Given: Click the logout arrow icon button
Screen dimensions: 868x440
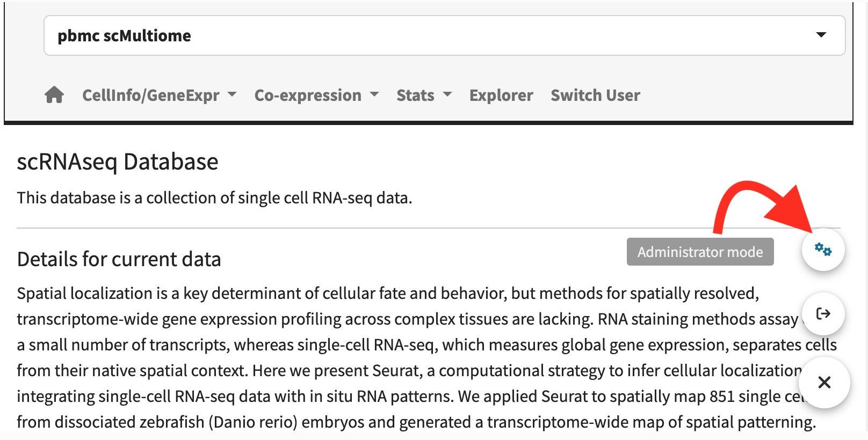Looking at the screenshot, I should click(823, 313).
